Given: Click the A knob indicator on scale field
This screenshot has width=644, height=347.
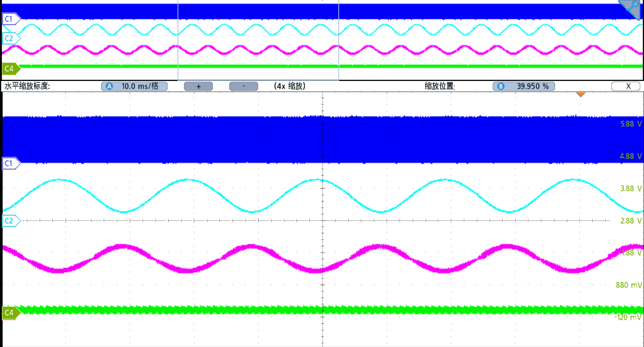Looking at the screenshot, I should click(109, 86).
